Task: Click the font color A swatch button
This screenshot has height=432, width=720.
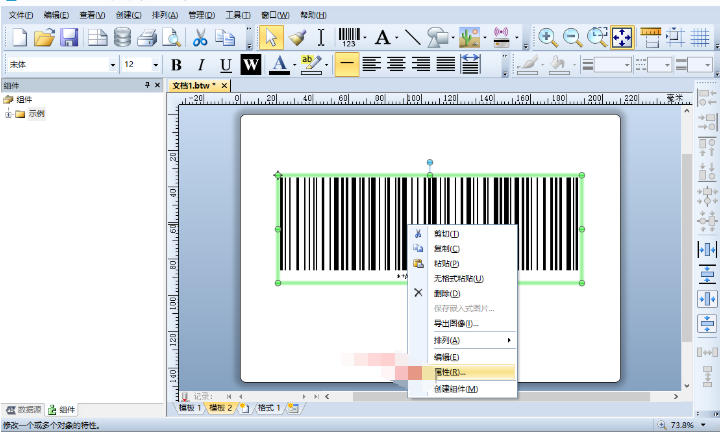Action: tap(278, 65)
